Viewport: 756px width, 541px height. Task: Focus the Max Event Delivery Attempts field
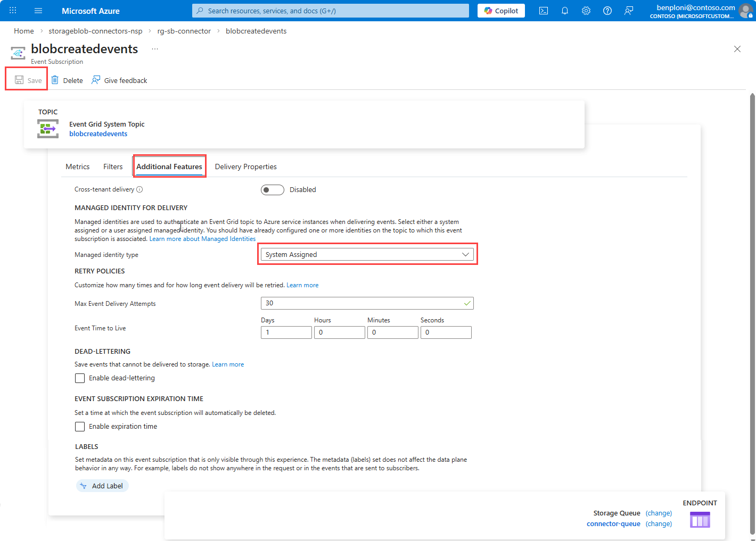(367, 303)
